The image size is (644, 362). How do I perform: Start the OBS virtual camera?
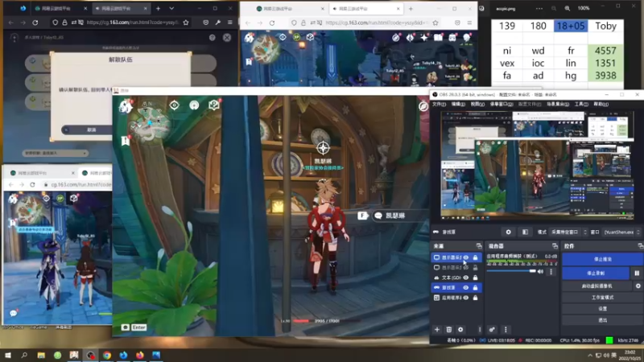597,286
